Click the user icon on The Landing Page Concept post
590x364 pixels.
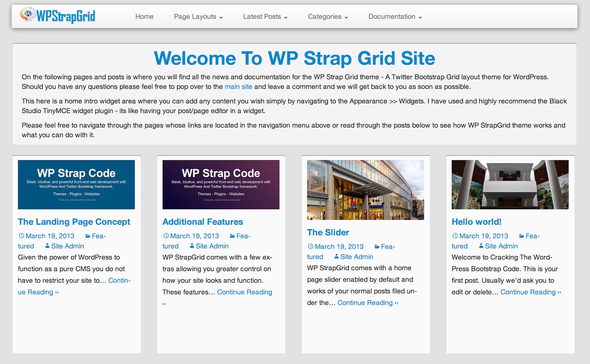click(x=47, y=246)
